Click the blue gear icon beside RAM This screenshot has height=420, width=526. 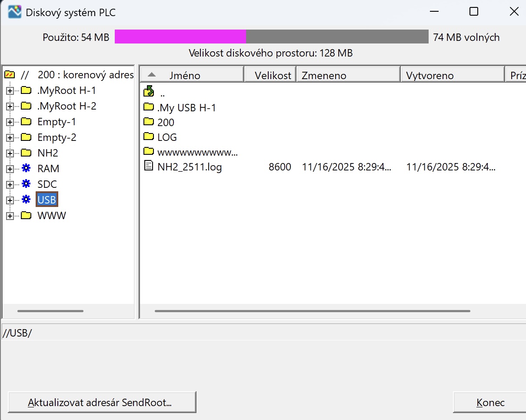[26, 169]
